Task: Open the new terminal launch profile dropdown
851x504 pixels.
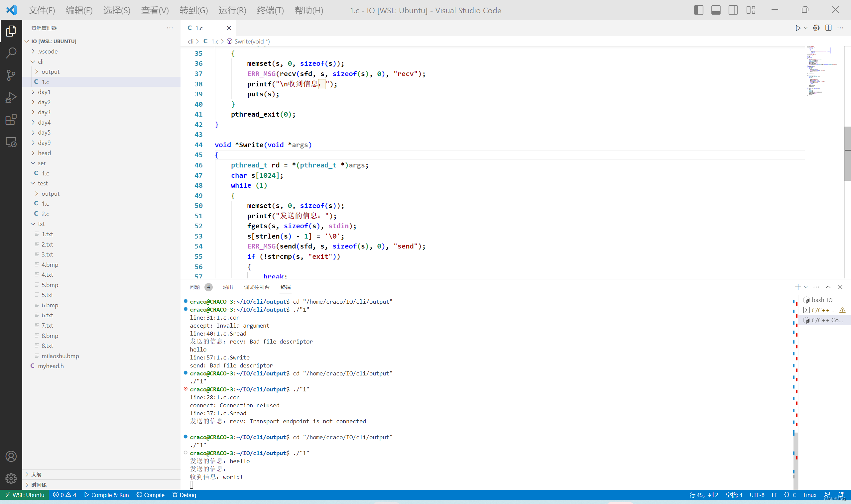Action: point(806,287)
